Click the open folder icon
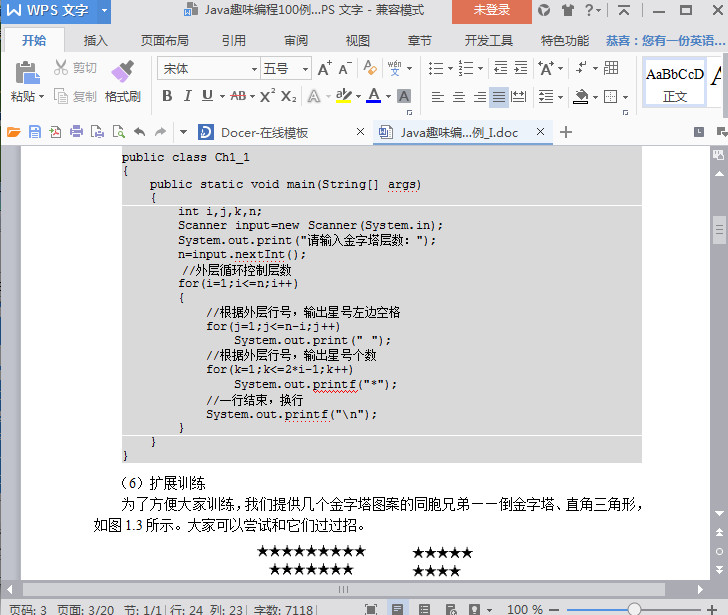Screen dimensions: 728x615 coord(14,132)
